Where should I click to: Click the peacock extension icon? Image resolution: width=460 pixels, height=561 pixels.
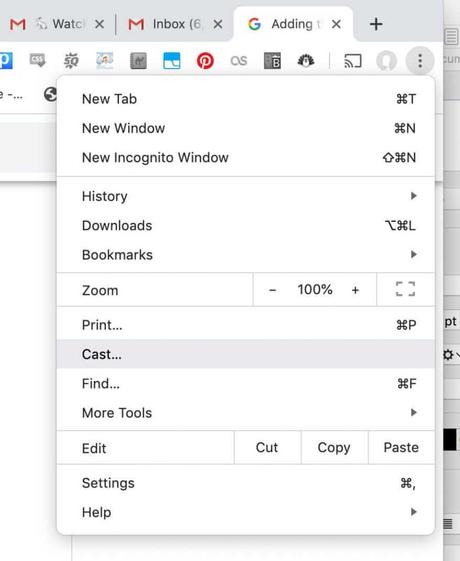(x=306, y=61)
